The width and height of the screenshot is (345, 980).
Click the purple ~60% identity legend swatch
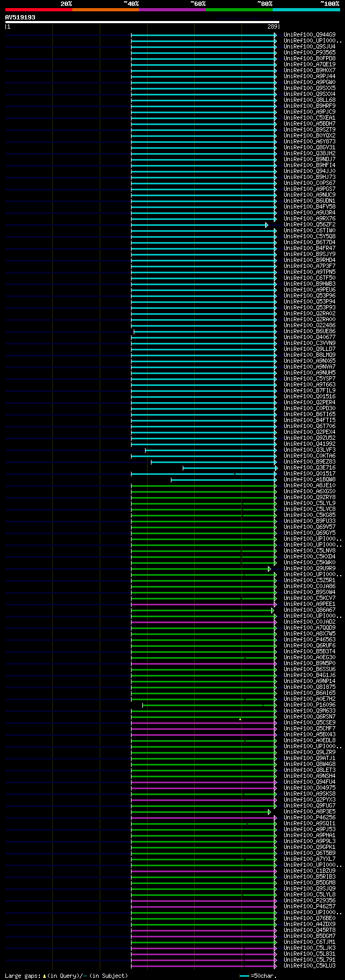[172, 10]
